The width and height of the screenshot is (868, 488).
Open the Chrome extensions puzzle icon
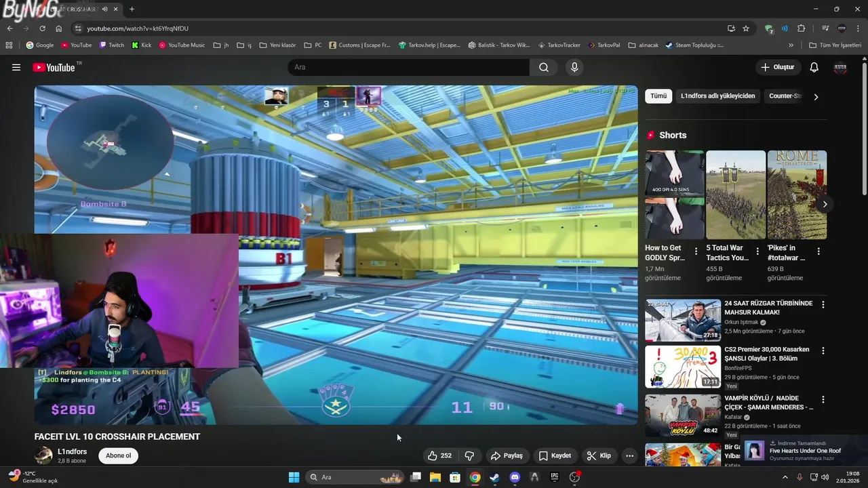coord(802,28)
